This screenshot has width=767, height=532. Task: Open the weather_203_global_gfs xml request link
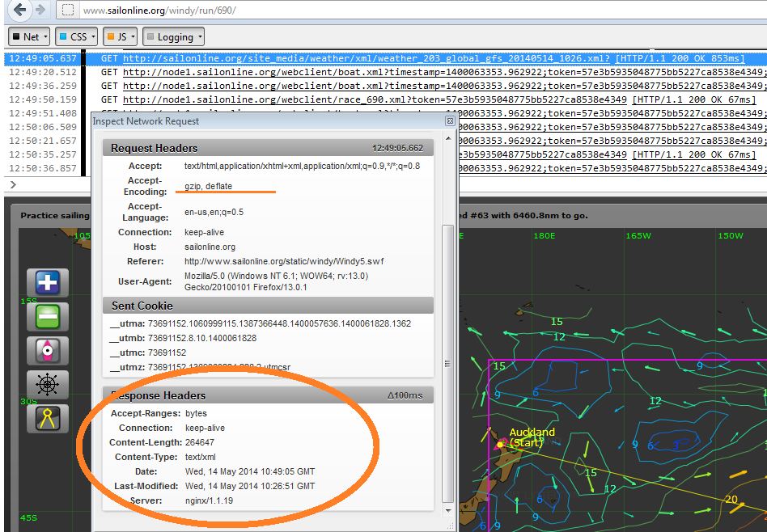[367, 58]
